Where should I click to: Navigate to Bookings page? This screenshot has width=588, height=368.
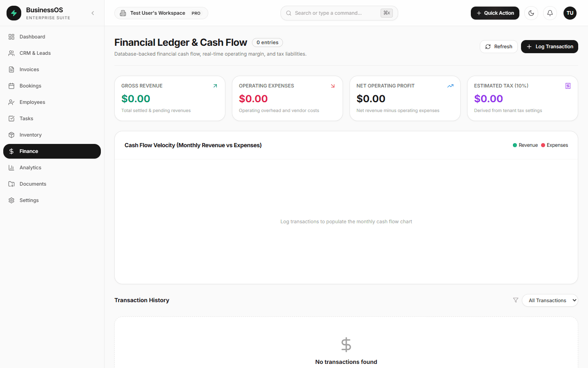(x=52, y=86)
